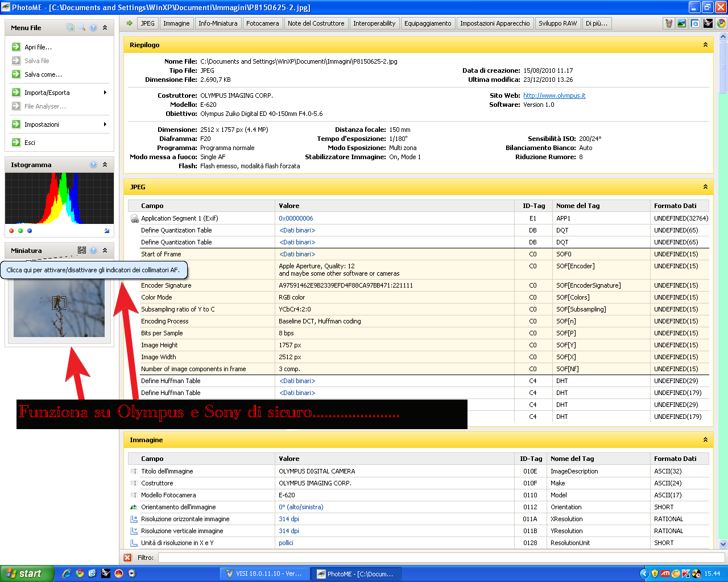The width and height of the screenshot is (728, 582).
Task: Select the JPEG tab
Action: [148, 23]
